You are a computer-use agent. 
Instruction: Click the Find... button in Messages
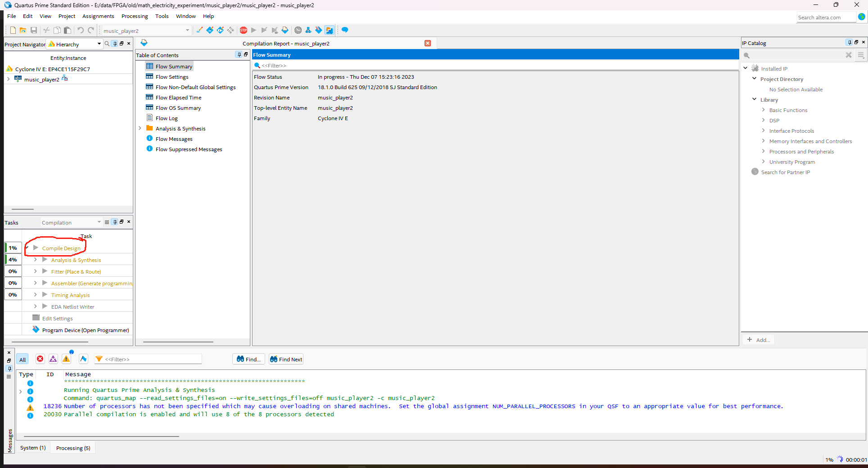(249, 359)
